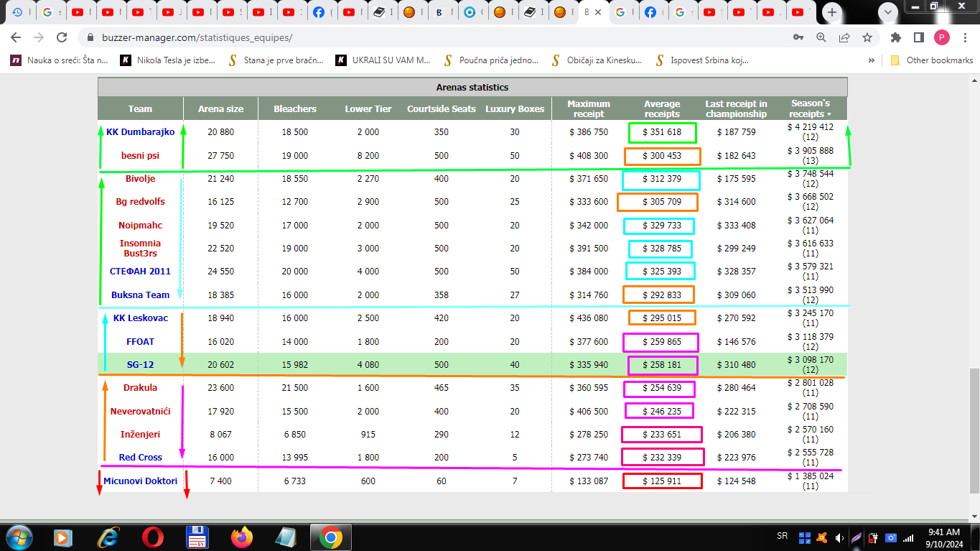Sort table by Lower Tier header
Image resolution: width=980 pixels, height=551 pixels.
point(368,109)
